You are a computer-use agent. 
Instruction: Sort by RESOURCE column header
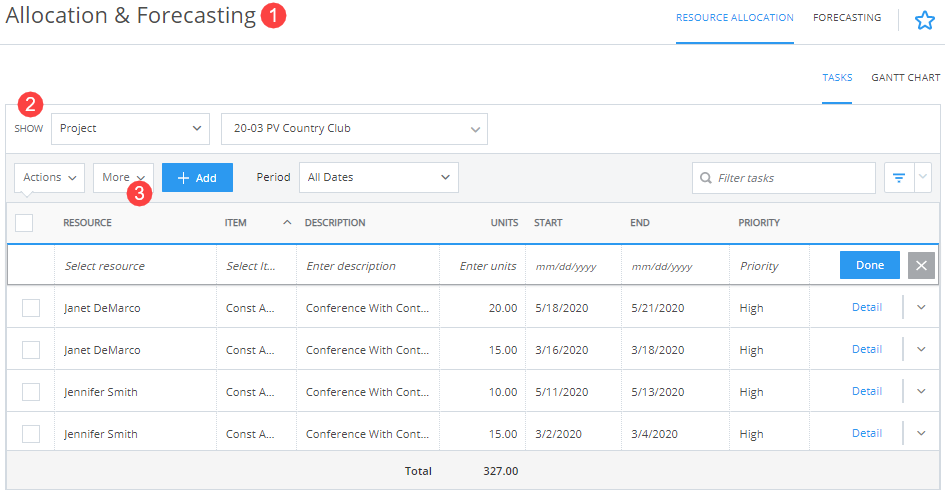87,222
